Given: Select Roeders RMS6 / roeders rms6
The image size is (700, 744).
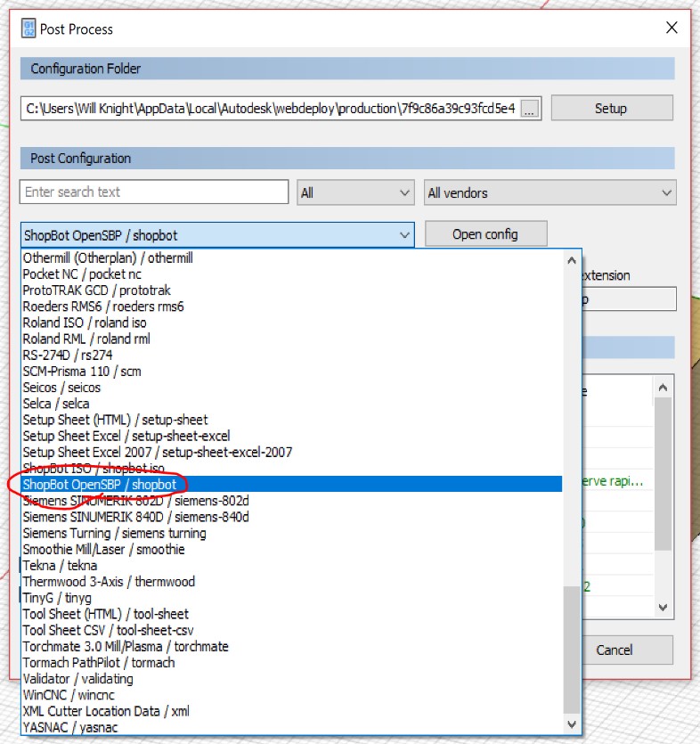Looking at the screenshot, I should [x=292, y=306].
